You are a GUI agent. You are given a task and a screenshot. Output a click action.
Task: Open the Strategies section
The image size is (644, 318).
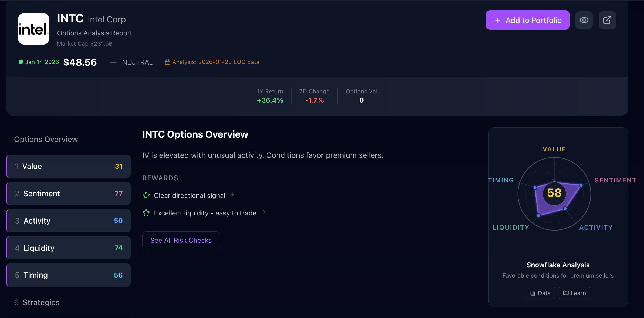click(41, 302)
